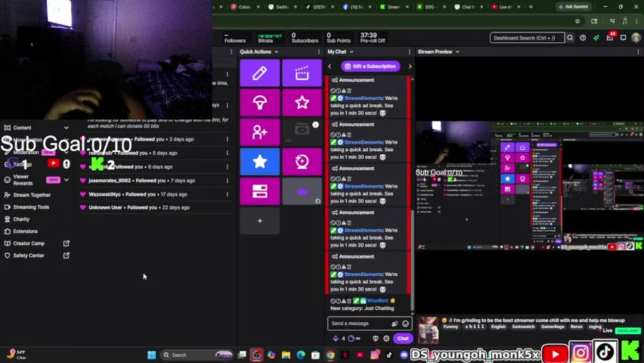The width and height of the screenshot is (644, 363).
Task: Click the Pre-roll Off timer stat
Action: [372, 38]
